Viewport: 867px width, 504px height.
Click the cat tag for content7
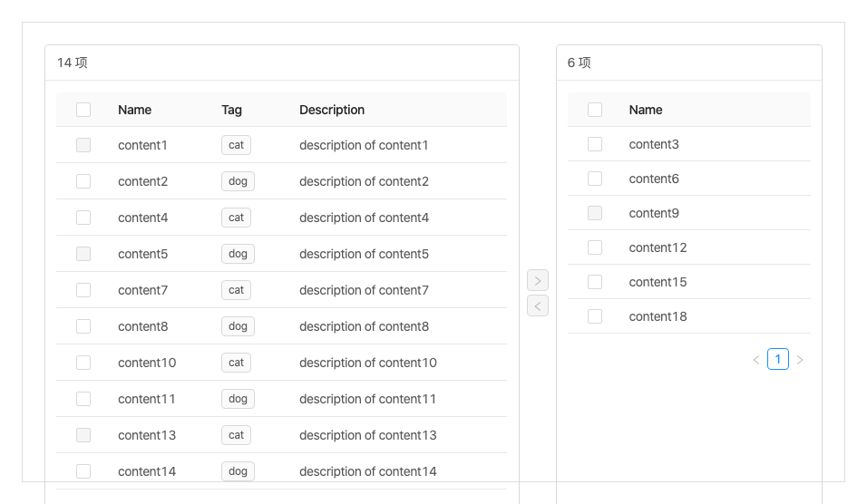click(236, 290)
